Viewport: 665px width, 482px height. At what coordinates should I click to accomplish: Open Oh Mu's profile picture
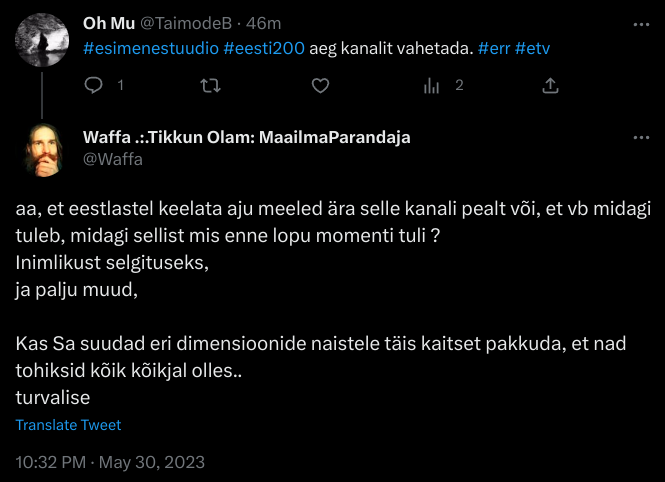click(43, 40)
